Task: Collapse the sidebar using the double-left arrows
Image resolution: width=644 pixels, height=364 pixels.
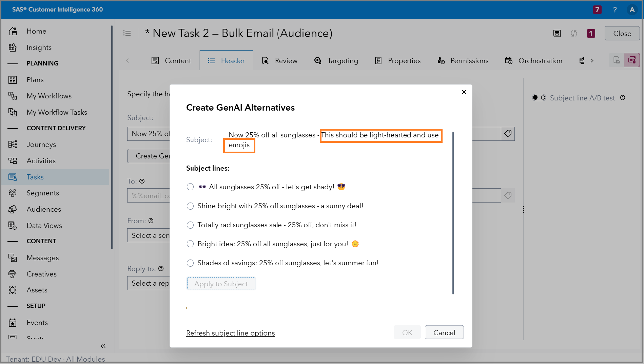Action: click(103, 346)
